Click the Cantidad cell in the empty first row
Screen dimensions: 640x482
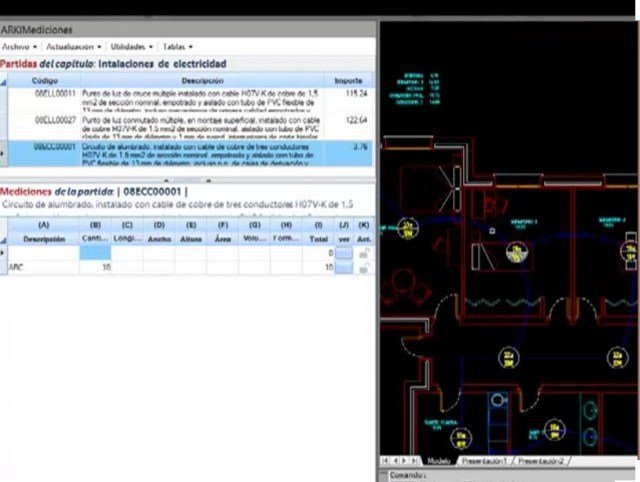tap(95, 253)
